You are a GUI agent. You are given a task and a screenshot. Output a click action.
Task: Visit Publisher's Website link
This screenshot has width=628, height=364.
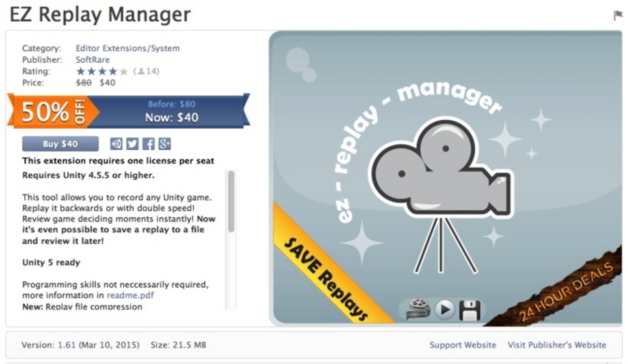click(x=557, y=345)
